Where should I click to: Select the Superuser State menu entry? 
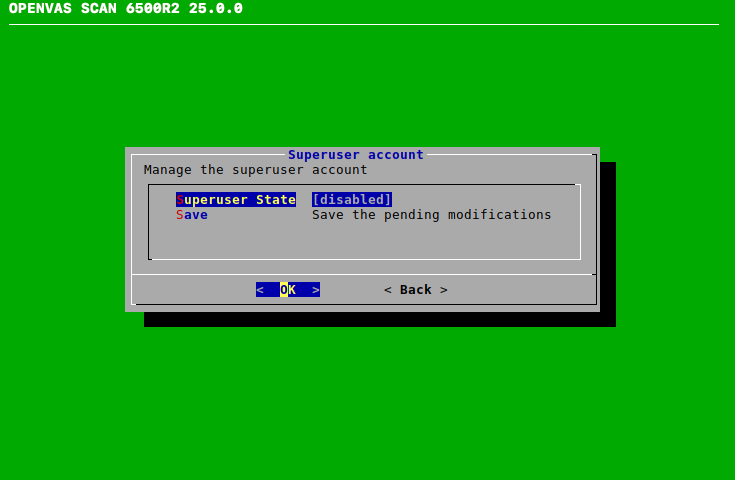coord(236,200)
